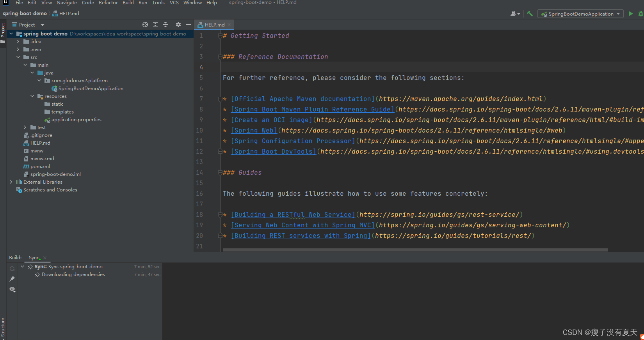Expand External Libraries node
This screenshot has height=340, width=644.
pyautogui.click(x=11, y=182)
